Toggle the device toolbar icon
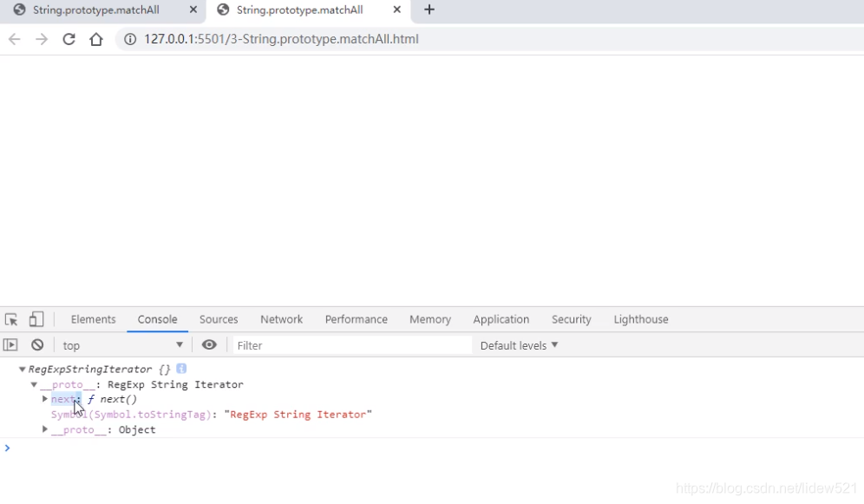The height and width of the screenshot is (504, 864). 36,319
